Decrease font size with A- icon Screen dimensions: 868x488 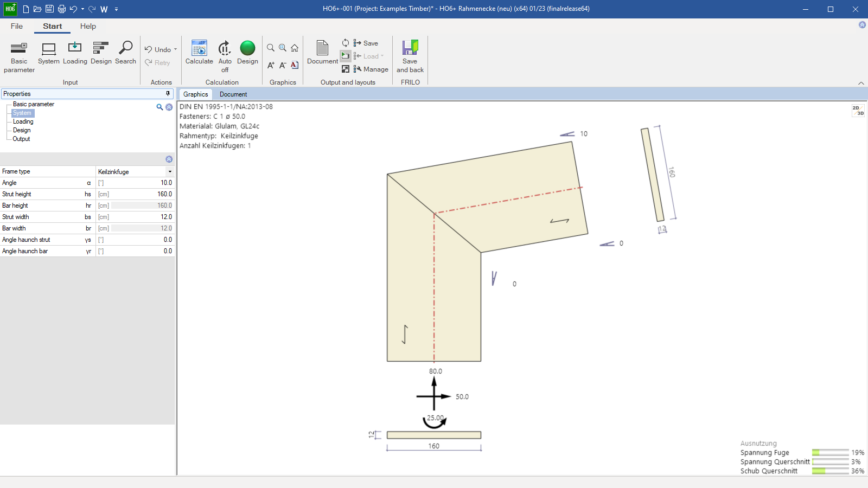283,65
